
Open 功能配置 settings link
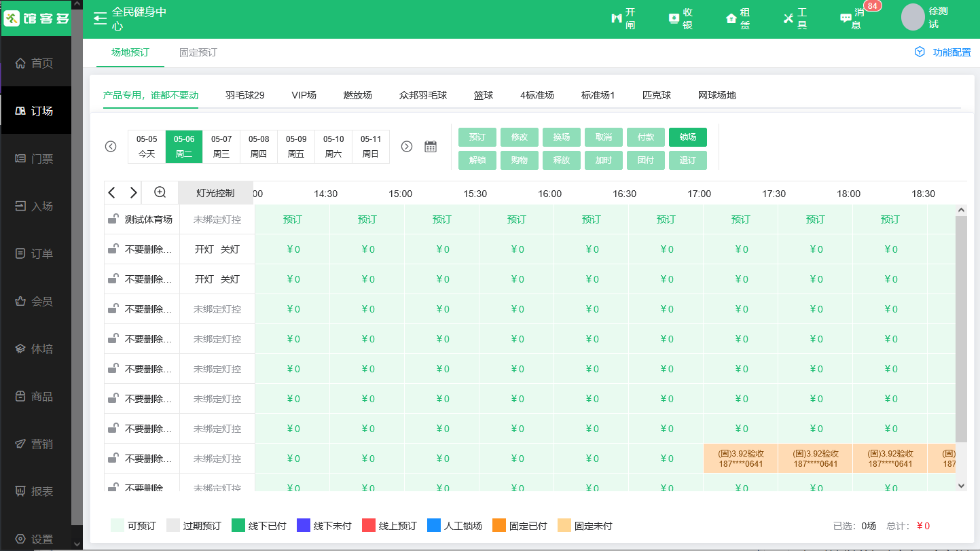tap(943, 52)
